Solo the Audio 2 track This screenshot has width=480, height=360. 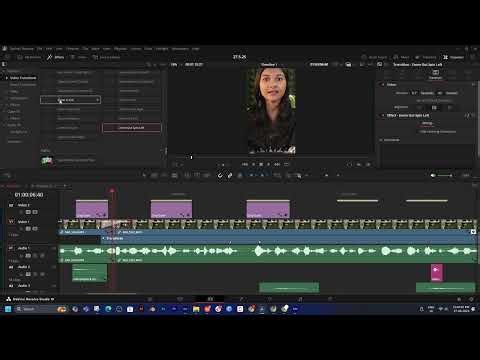[x=35, y=274]
